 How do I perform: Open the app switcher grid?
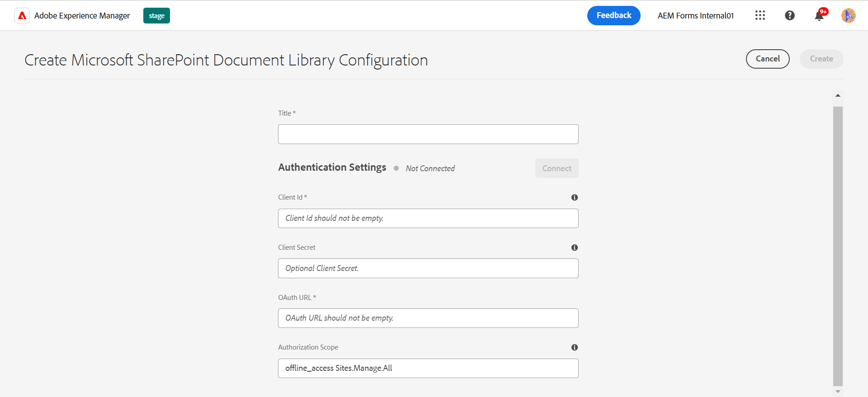coord(760,16)
